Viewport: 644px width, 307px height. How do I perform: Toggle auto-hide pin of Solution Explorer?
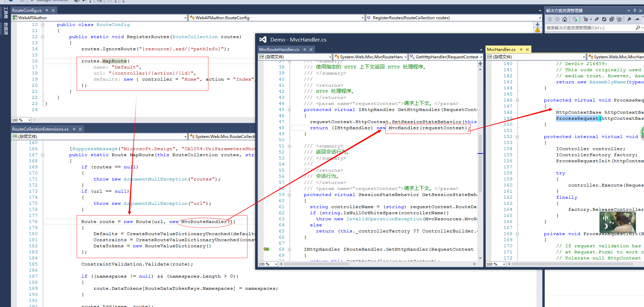pos(635,10)
